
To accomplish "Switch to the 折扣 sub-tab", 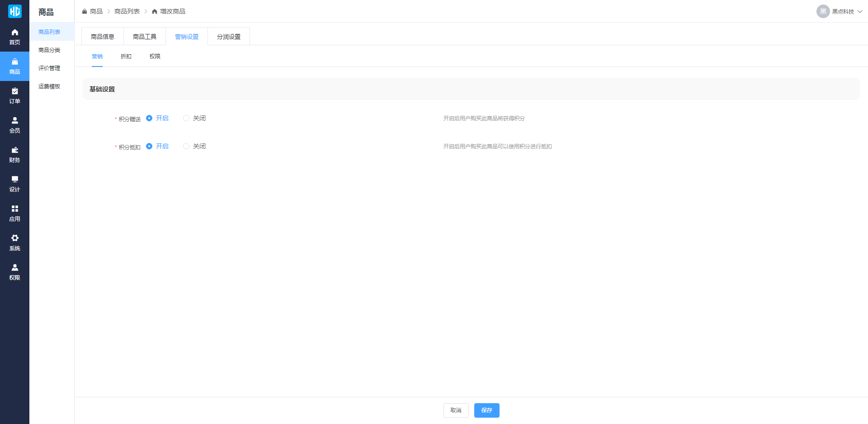I will coord(126,57).
